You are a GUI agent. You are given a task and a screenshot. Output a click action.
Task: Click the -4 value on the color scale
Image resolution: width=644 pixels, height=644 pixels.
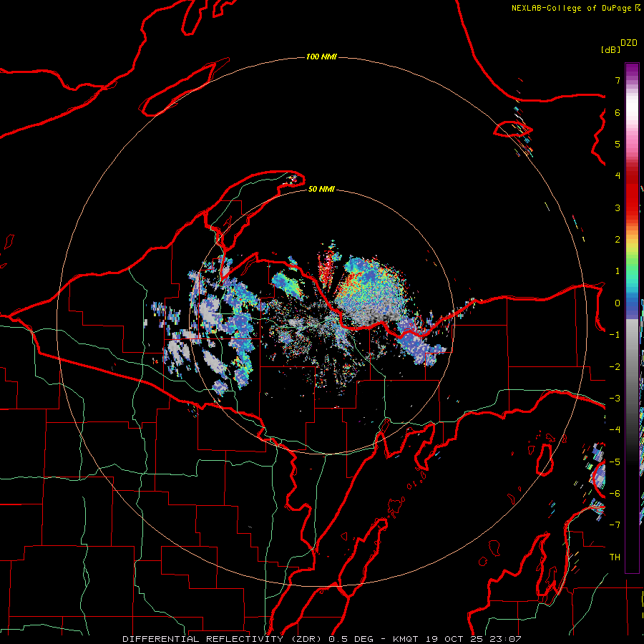(x=615, y=430)
